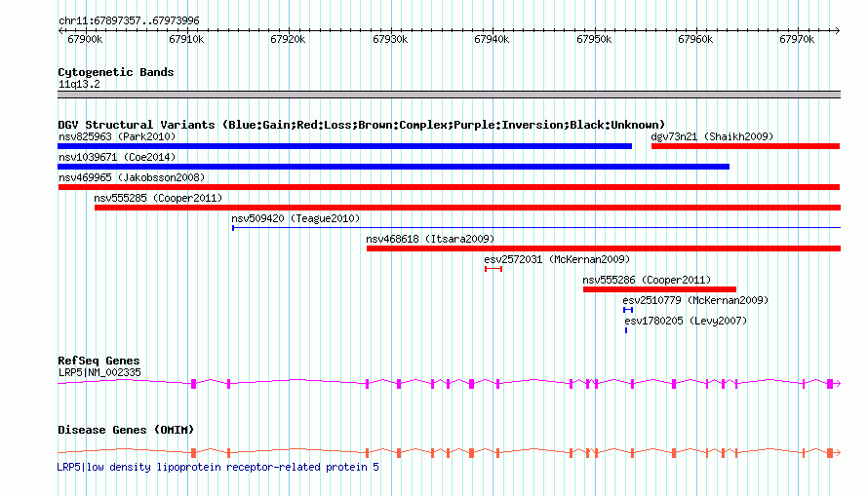
Task: Click the 11q13.2 band label
Action: pyautogui.click(x=79, y=84)
